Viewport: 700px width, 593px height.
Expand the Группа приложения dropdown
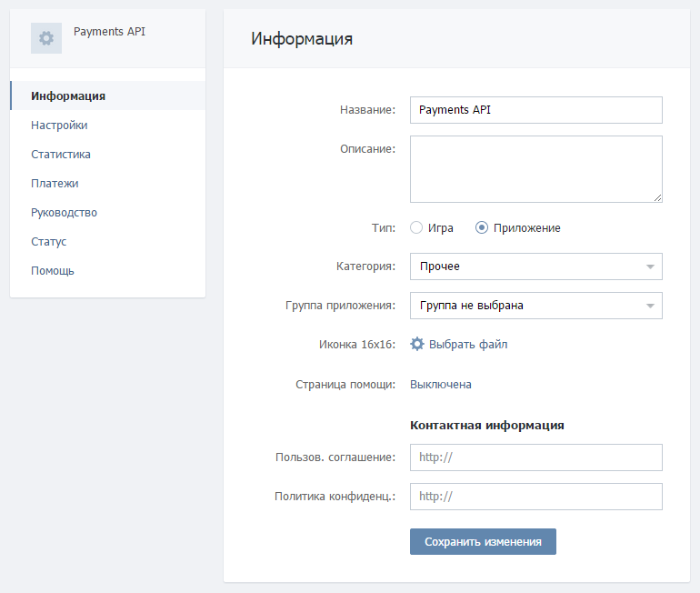pyautogui.click(x=535, y=306)
